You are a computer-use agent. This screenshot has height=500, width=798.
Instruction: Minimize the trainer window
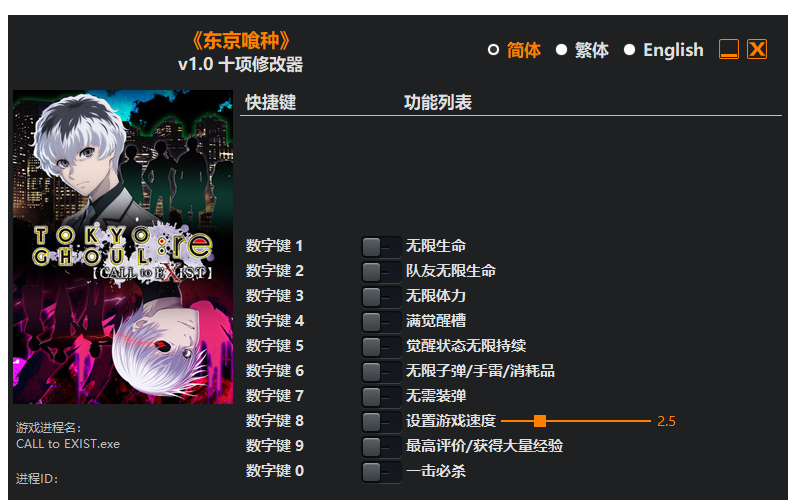728,49
